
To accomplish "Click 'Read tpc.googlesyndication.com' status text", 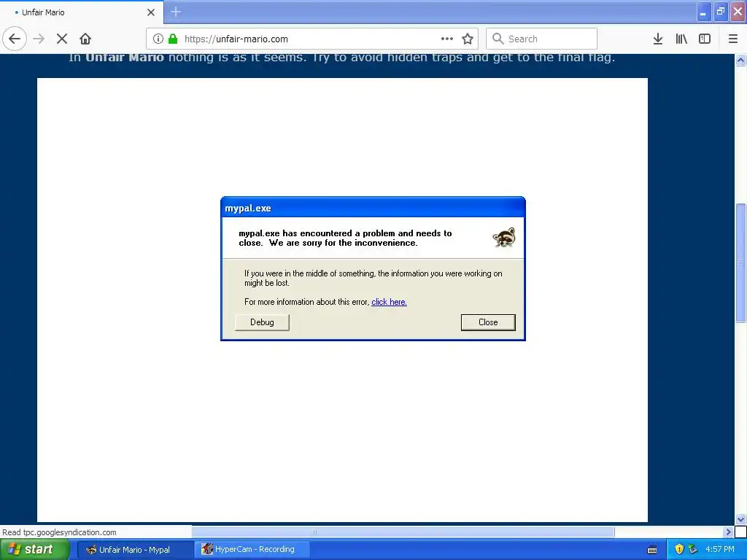I will pyautogui.click(x=59, y=532).
